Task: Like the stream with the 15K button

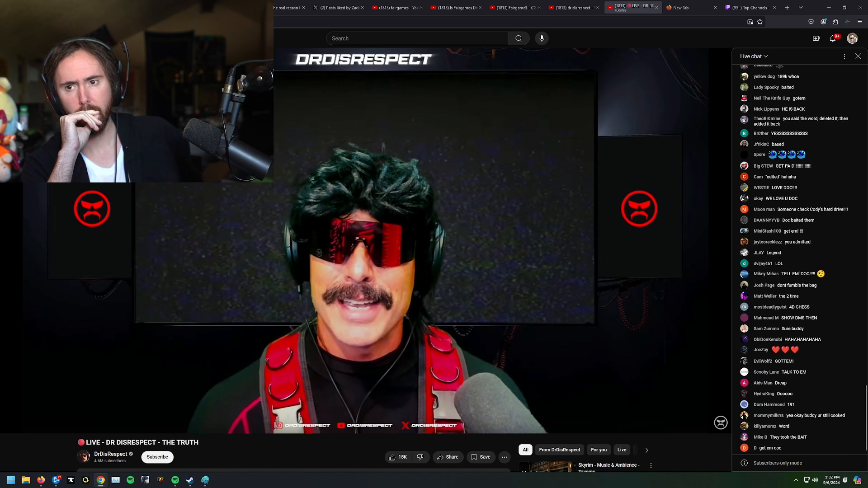Action: 398,457
